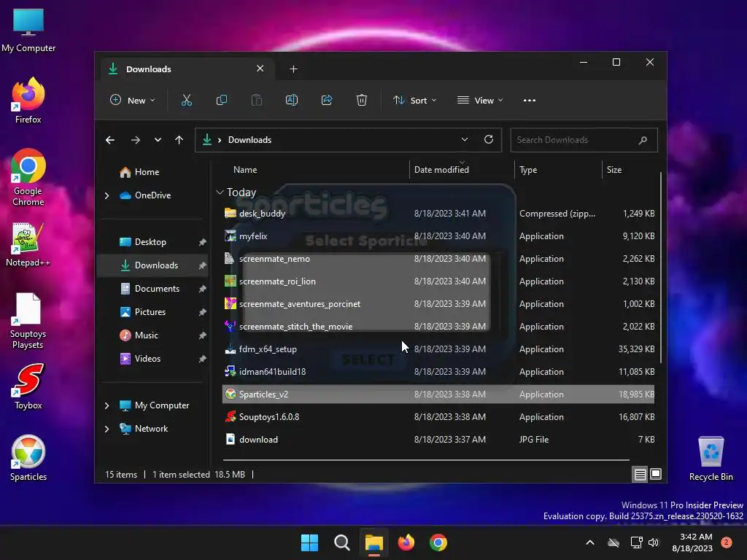This screenshot has height=560, width=747.
Task: Click the Rename icon in toolbar
Action: (292, 100)
